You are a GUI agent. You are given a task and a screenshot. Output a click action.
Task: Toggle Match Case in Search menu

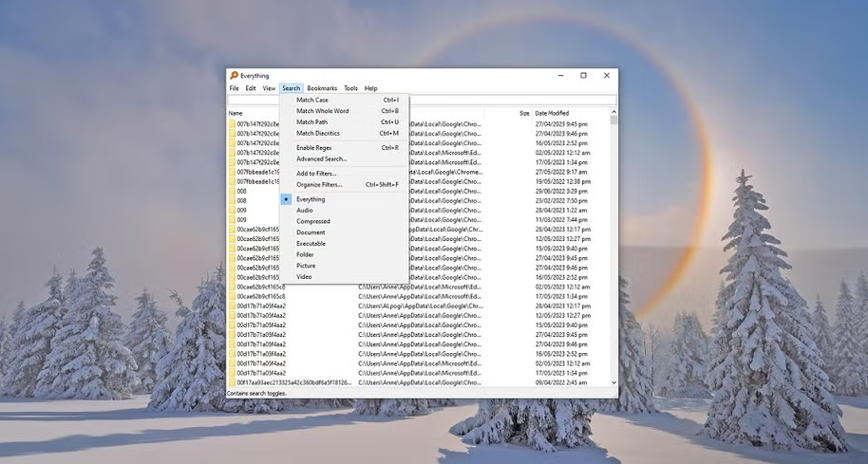tap(345, 100)
